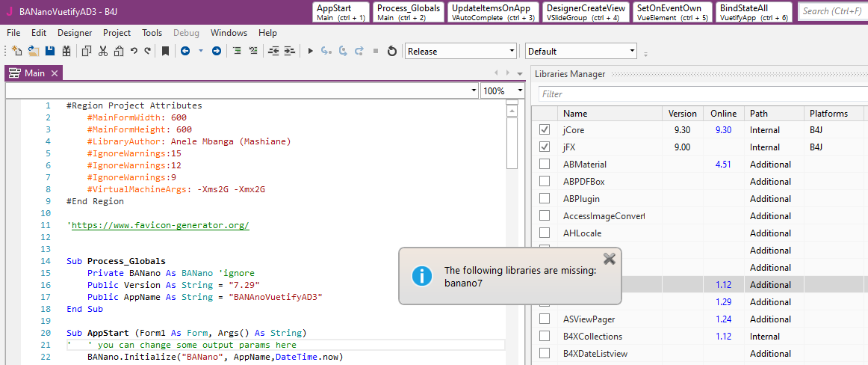Image resolution: width=868 pixels, height=365 pixels.
Task: Go to UpdateItemsOnApp in VAutoComplete
Action: tap(493, 12)
